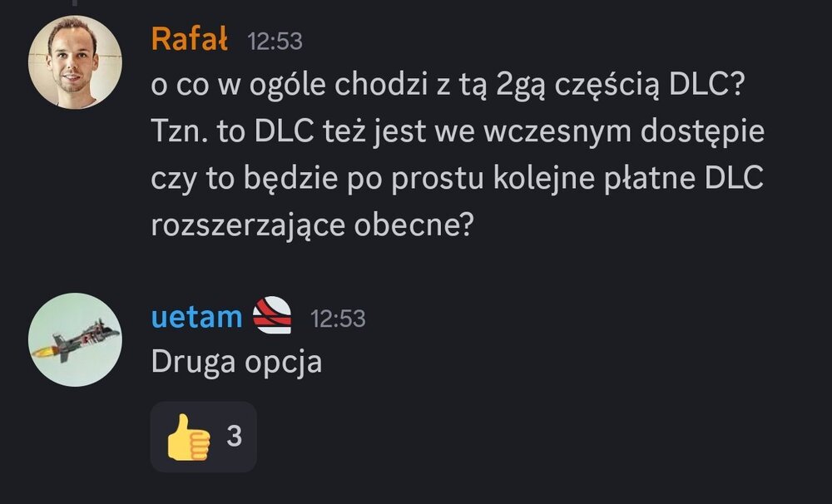Click the Rafał username in orange
The width and height of the screenshot is (832, 504).
[x=190, y=39]
